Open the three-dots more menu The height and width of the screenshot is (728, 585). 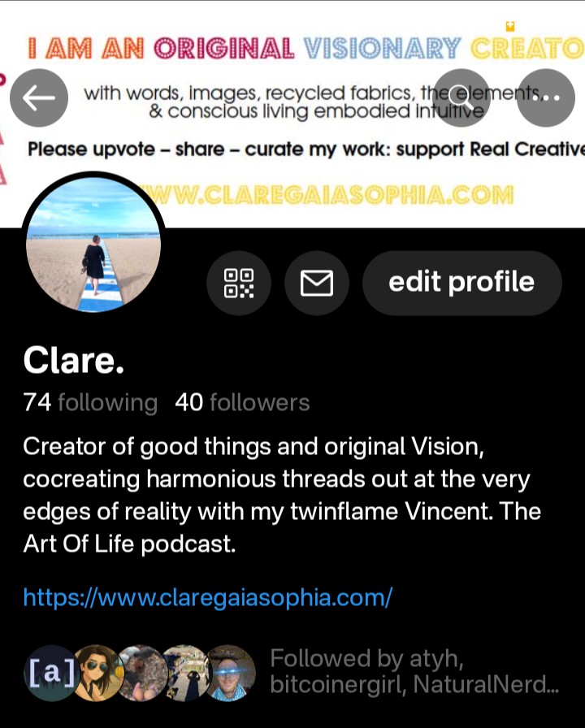(545, 98)
